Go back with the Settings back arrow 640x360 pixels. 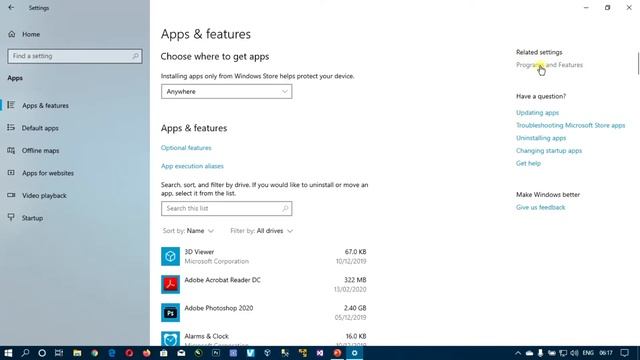coord(11,7)
